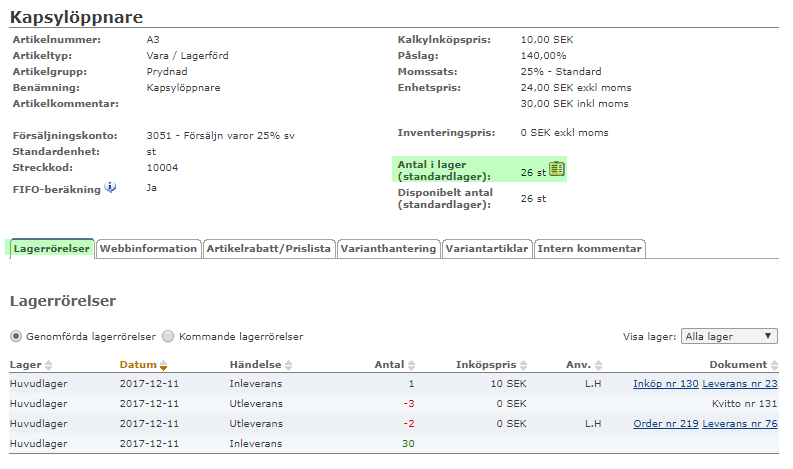
Task: Select Genomförda lagerrörelser radio button
Action: point(16,337)
